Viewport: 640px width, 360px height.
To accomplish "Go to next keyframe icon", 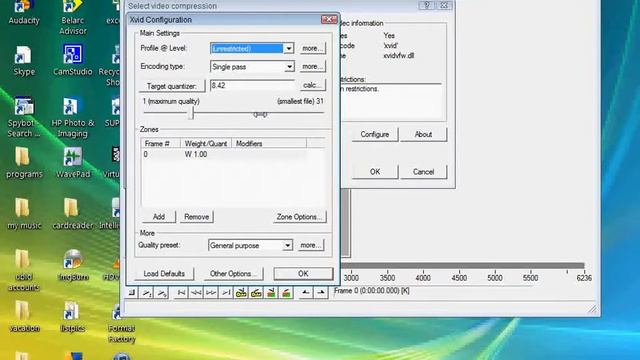I will [x=256, y=292].
